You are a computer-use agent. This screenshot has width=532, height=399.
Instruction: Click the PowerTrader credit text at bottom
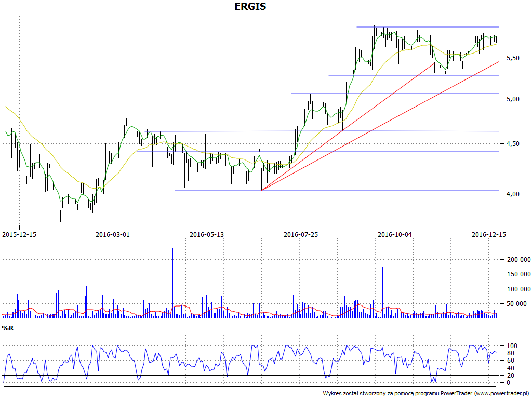pyautogui.click(x=427, y=394)
